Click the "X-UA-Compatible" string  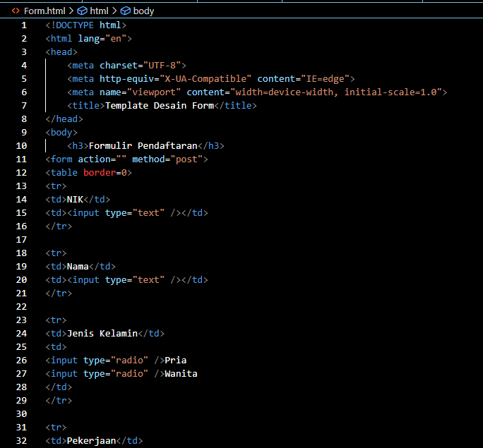205,79
